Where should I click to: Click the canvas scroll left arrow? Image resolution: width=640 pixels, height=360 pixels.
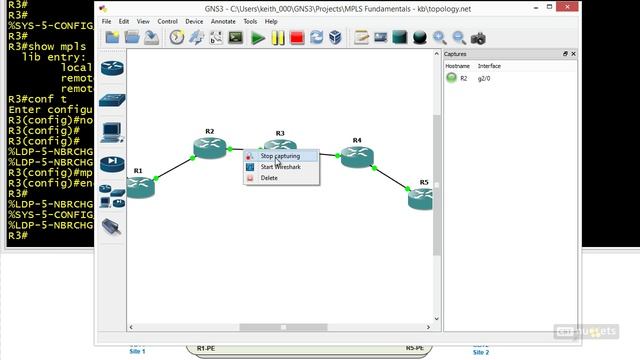(131, 327)
